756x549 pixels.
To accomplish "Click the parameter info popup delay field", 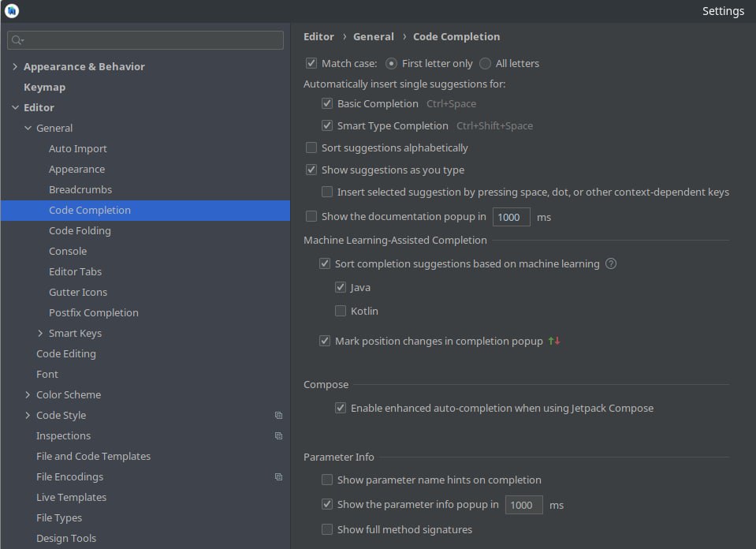I will pyautogui.click(x=523, y=505).
